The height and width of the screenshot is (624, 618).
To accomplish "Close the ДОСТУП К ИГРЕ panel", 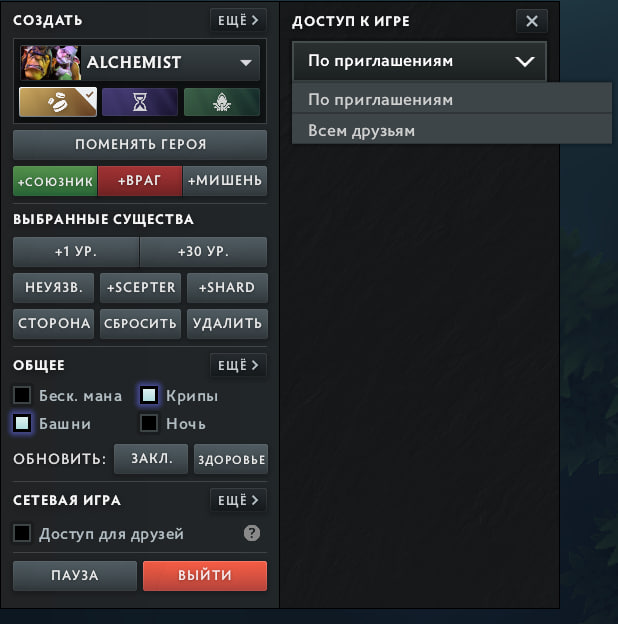I will tap(532, 21).
